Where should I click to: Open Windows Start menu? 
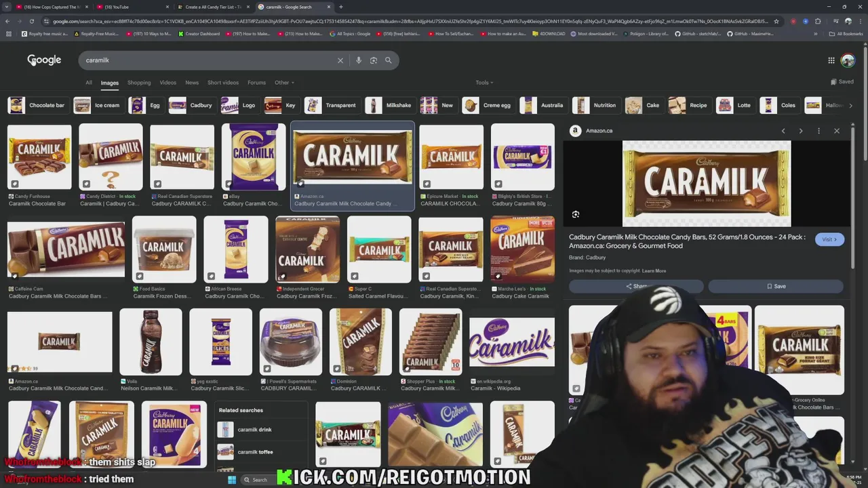point(232,480)
